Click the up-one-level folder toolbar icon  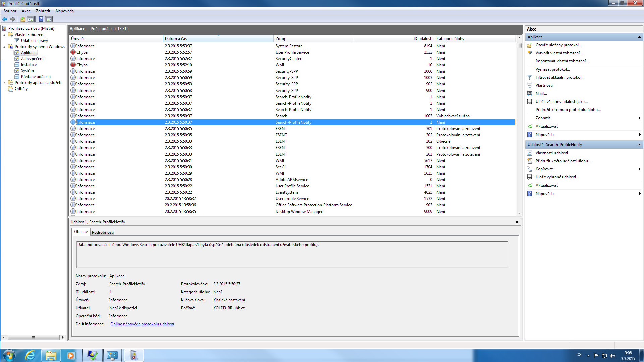(x=23, y=19)
